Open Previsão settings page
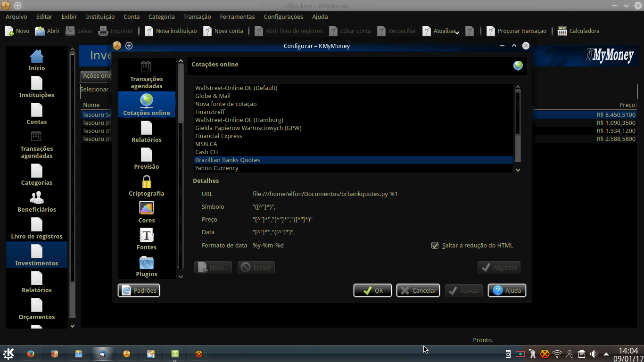 (x=147, y=158)
